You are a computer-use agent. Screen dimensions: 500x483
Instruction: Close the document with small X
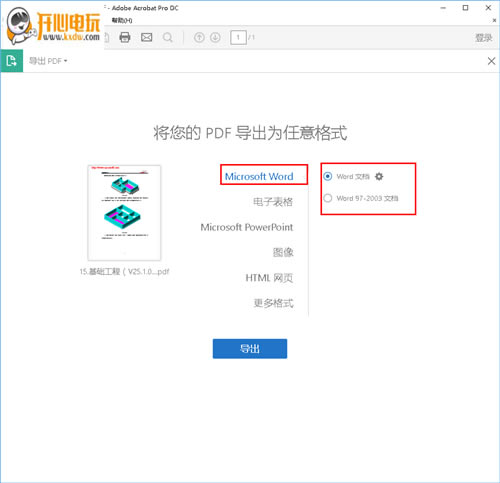pos(494,20)
